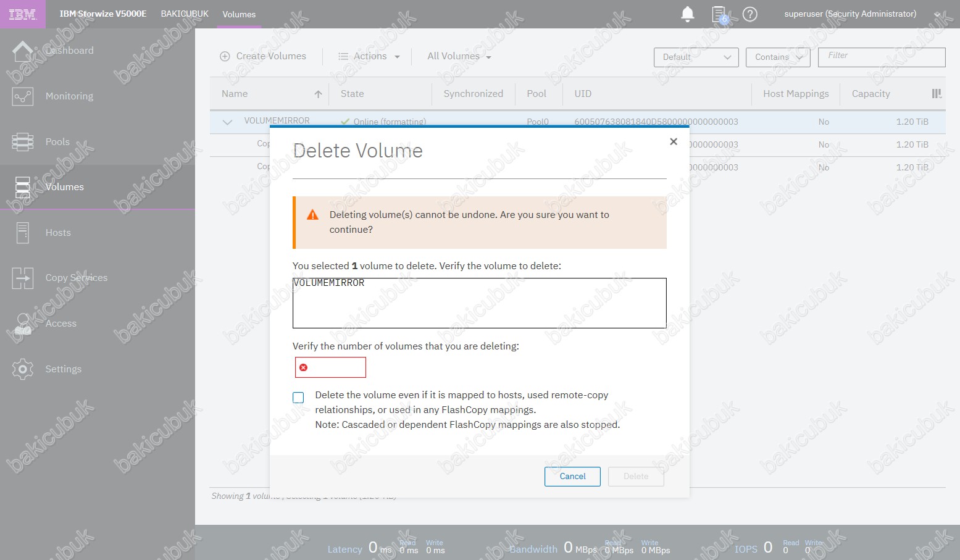Viewport: 960px width, 560px height.
Task: Click the column chooser icon in table header
Action: click(x=937, y=94)
